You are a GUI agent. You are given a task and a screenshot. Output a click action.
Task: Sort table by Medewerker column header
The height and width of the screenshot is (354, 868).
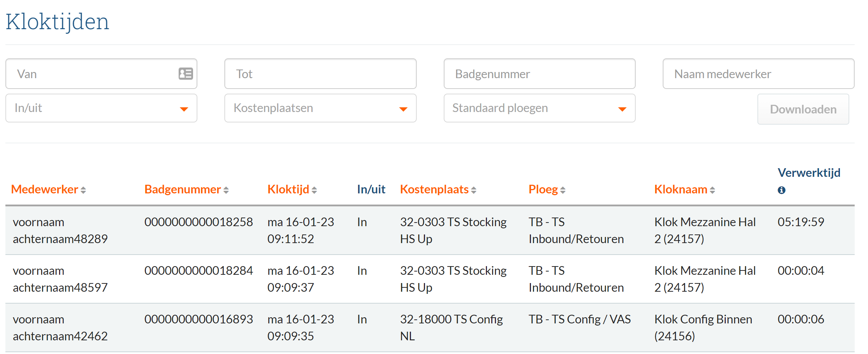pos(45,189)
